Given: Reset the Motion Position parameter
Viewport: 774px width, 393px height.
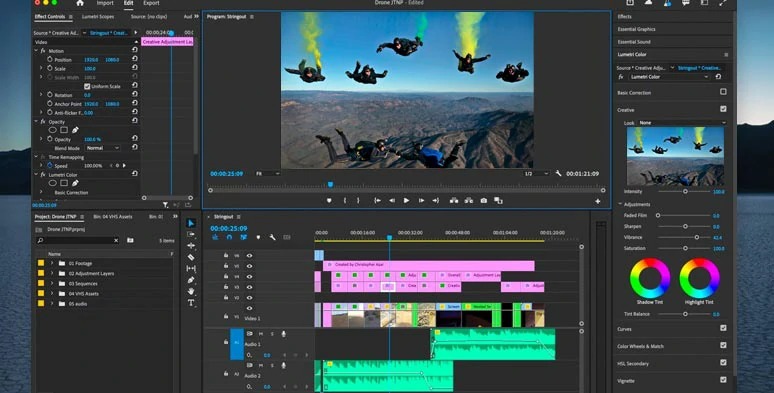Looking at the screenshot, I should 135,59.
